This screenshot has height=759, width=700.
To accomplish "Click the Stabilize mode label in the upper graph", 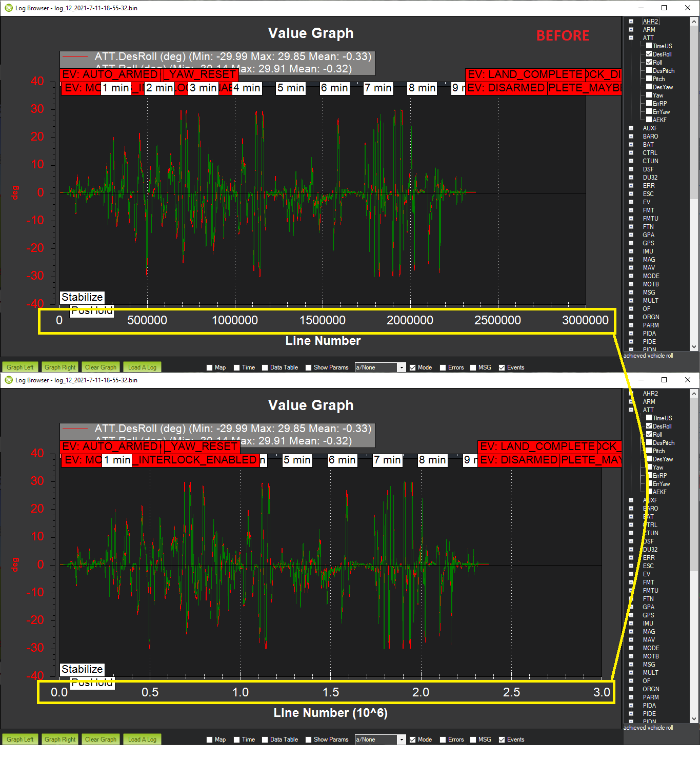I will click(x=82, y=297).
